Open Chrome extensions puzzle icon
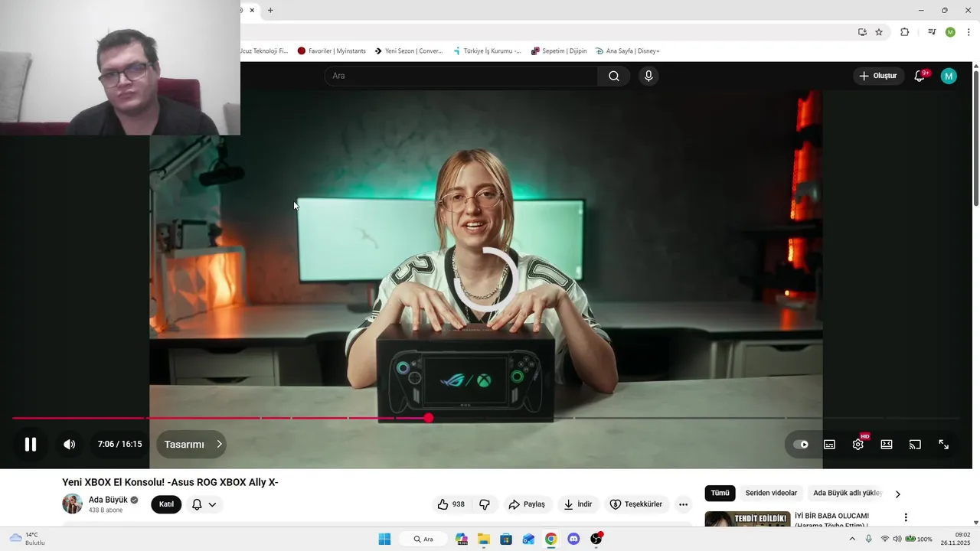This screenshot has height=551, width=980. tap(904, 32)
